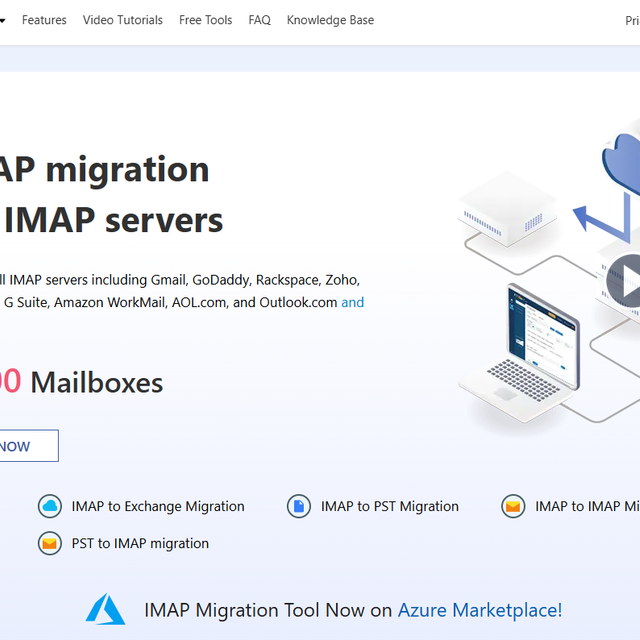Go to Free Tools

tap(206, 20)
